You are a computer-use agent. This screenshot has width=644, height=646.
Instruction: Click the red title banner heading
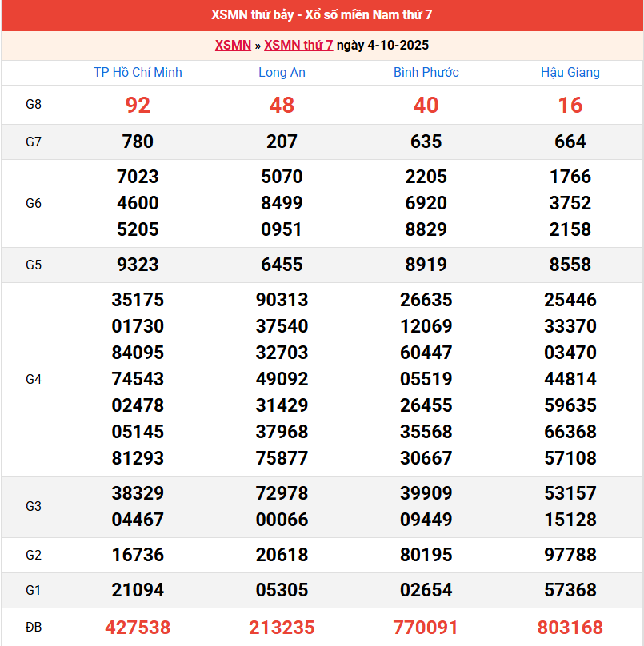[x=322, y=16]
